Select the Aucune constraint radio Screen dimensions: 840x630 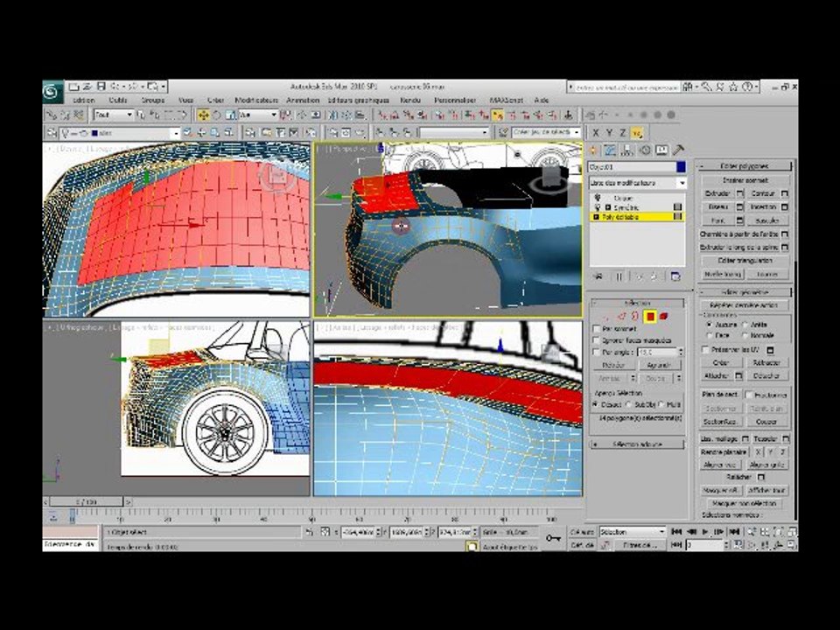(710, 325)
